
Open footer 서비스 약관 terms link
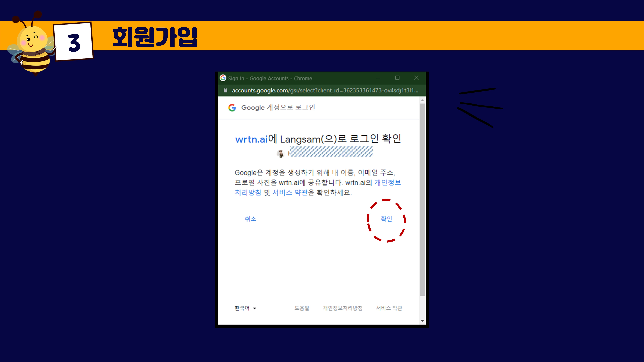[389, 308]
